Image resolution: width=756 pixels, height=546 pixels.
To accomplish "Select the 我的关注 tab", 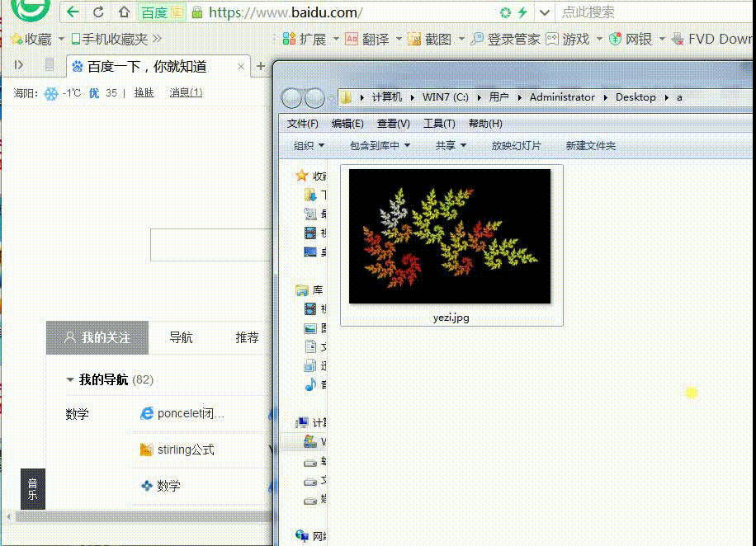I will 97,337.
